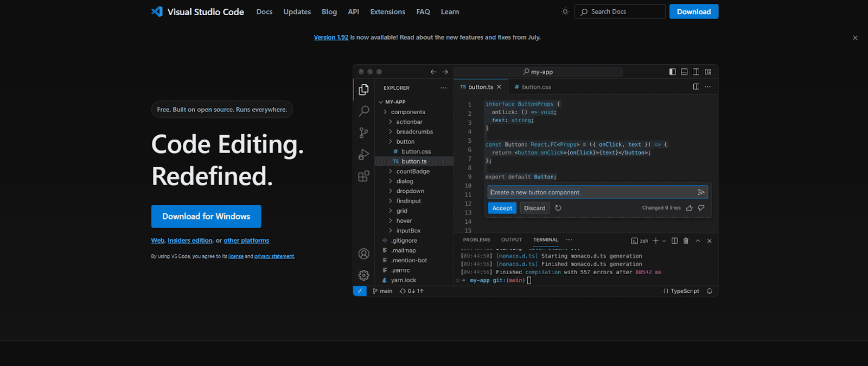Split the editor with the split icon

point(696,87)
